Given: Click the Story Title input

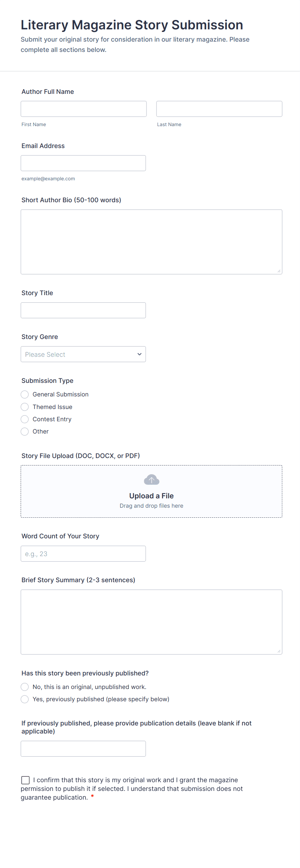Looking at the screenshot, I should point(83,310).
